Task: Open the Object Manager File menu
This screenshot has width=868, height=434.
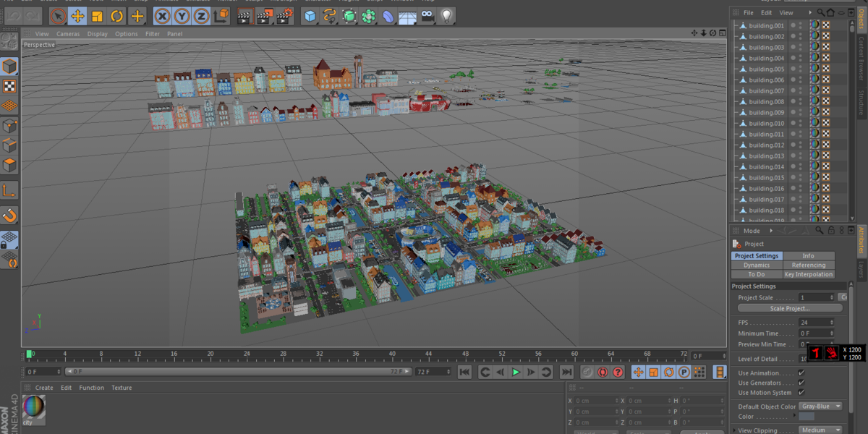Action: (x=748, y=12)
